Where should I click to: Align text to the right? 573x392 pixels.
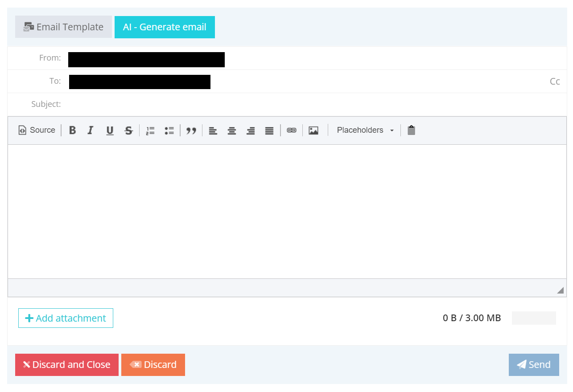click(251, 130)
